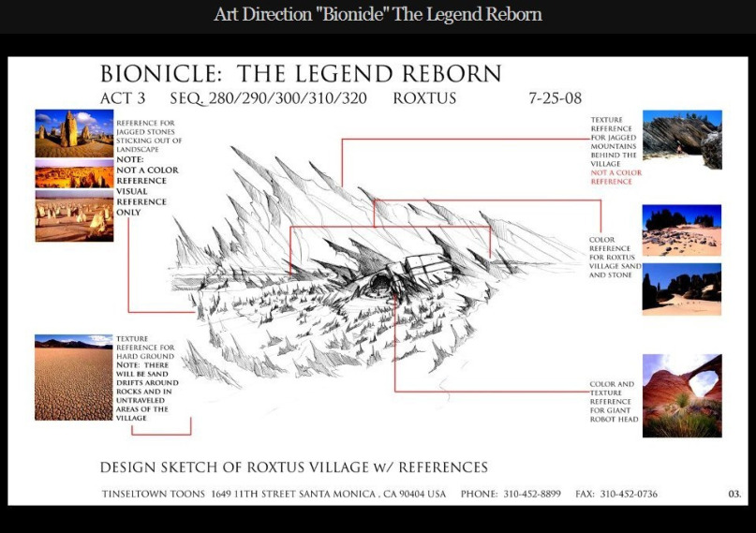This screenshot has height=533, width=756.
Task: Open the sand and dark stones color photo
Action: click(682, 229)
